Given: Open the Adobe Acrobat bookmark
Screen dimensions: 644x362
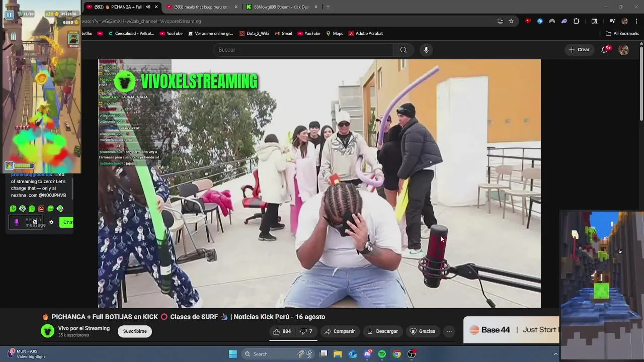Looking at the screenshot, I should point(366,34).
